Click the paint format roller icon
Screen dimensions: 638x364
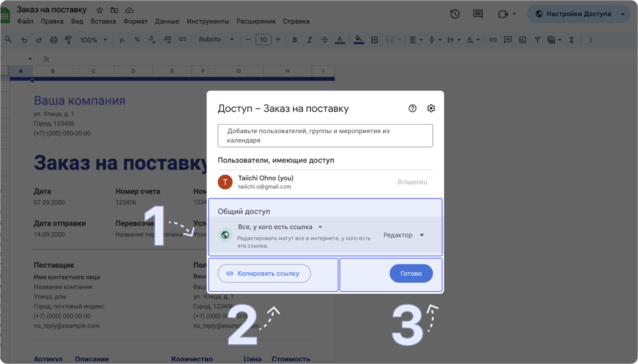coord(68,40)
